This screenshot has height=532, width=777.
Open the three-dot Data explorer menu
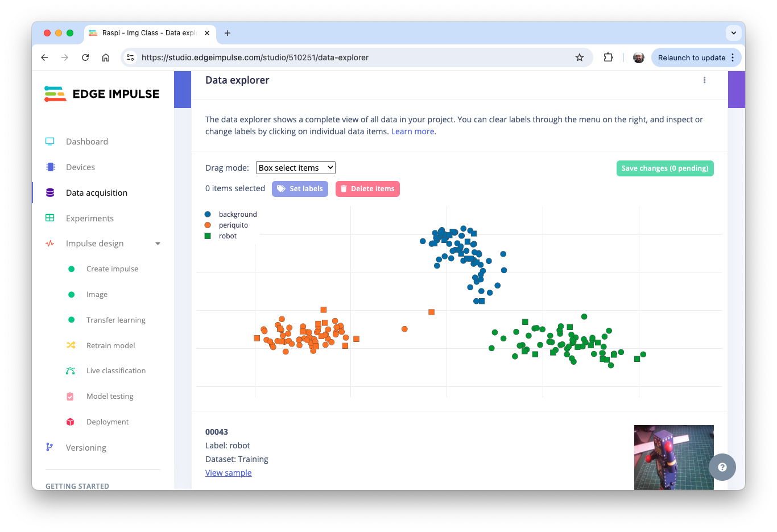704,80
